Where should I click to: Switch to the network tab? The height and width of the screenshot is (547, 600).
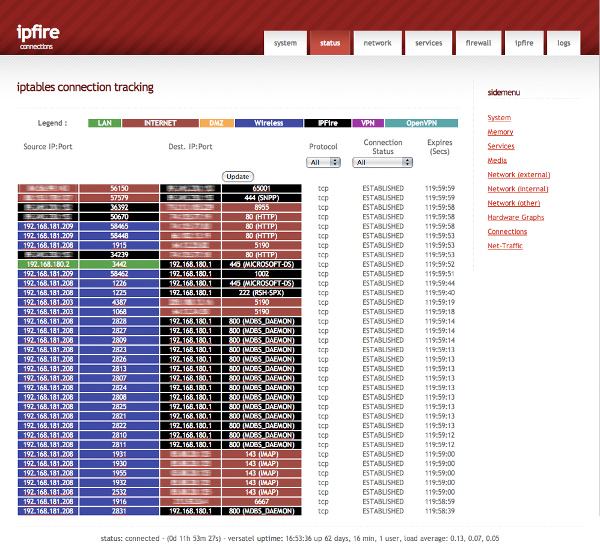(x=377, y=43)
